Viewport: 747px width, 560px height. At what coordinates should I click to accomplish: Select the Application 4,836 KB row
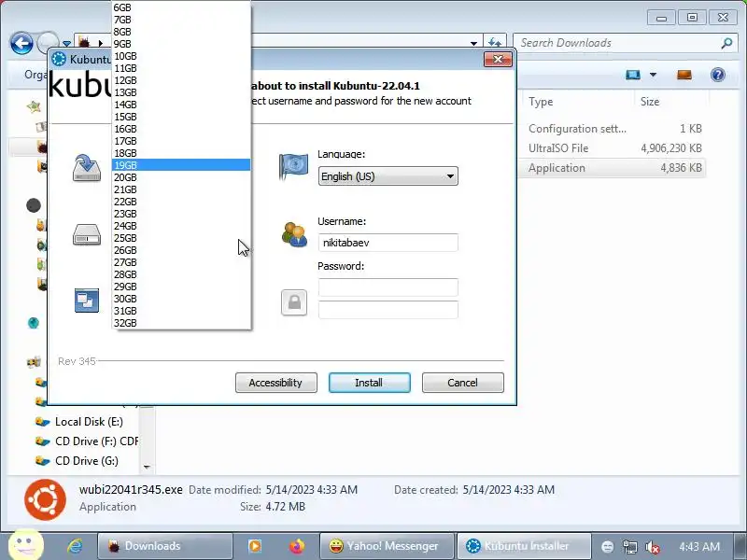(615, 168)
